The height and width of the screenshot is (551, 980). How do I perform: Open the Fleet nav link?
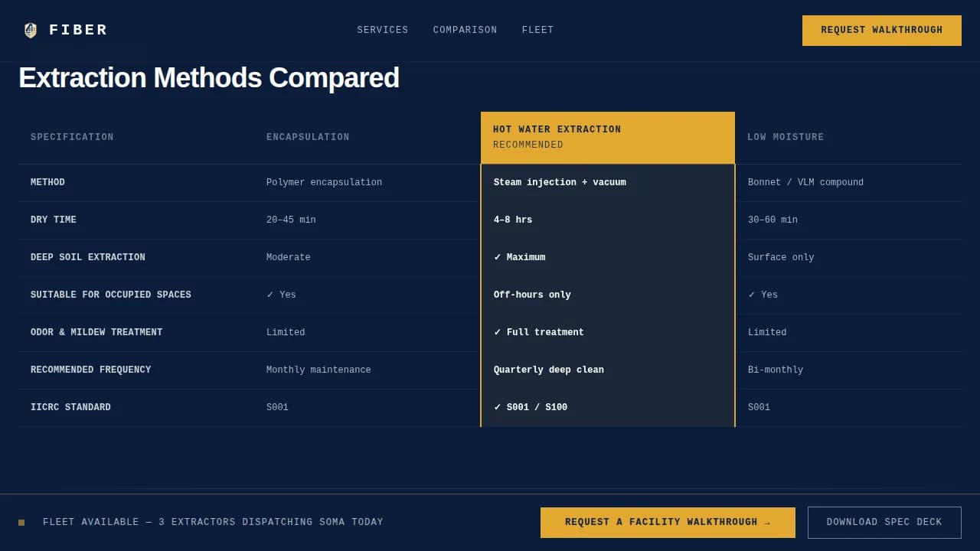537,31
